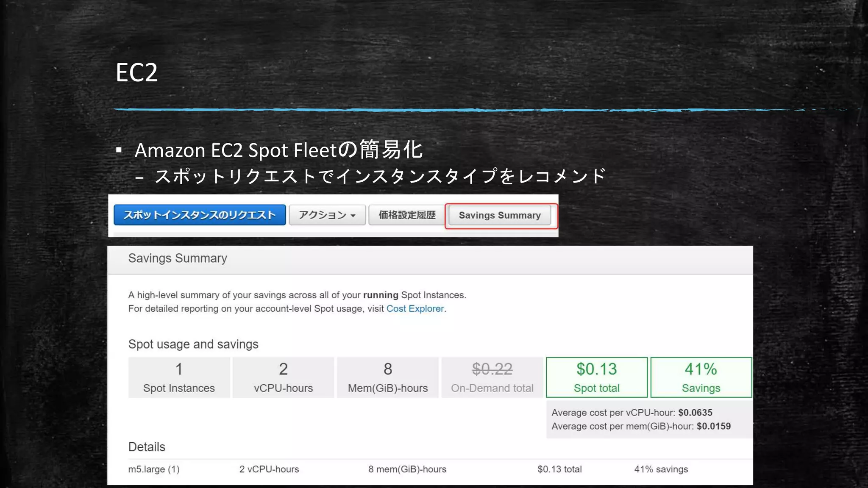Screen dimensions: 868x488
Task: Click the Details section heading
Action: 147,447
